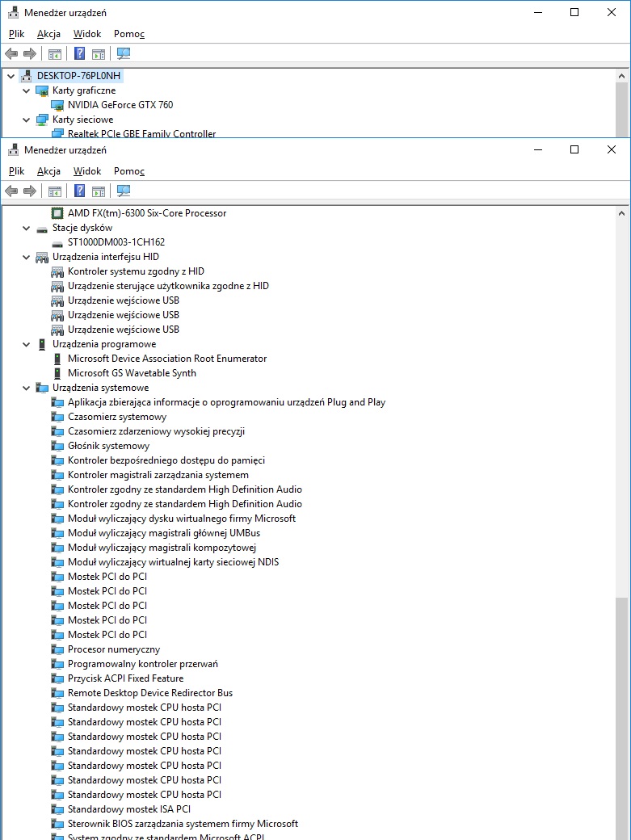Image resolution: width=631 pixels, height=840 pixels.
Task: Click Back arrow in lower window toolbar
Action: click(11, 191)
